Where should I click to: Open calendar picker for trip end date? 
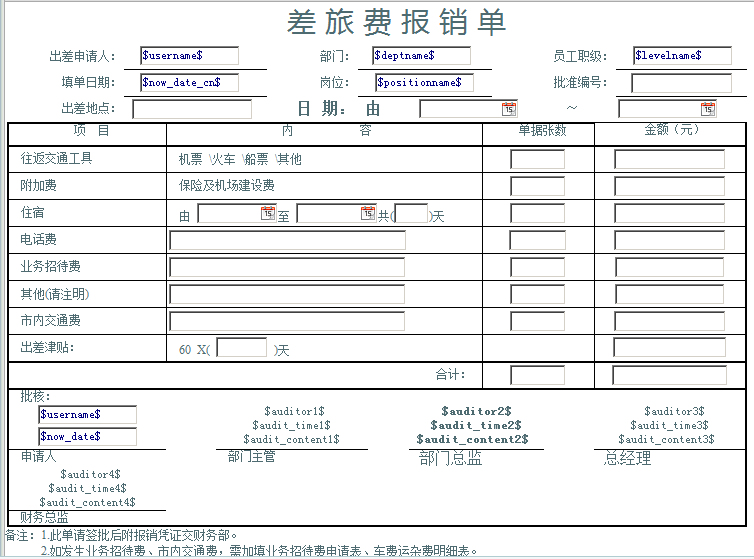coord(708,109)
